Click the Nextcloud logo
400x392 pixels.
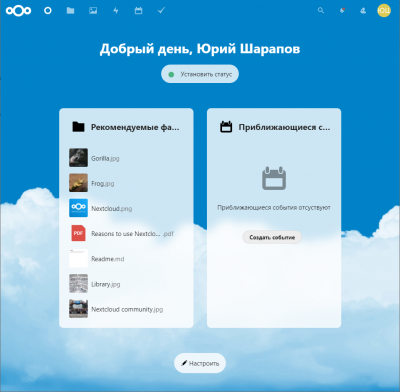tap(18, 11)
